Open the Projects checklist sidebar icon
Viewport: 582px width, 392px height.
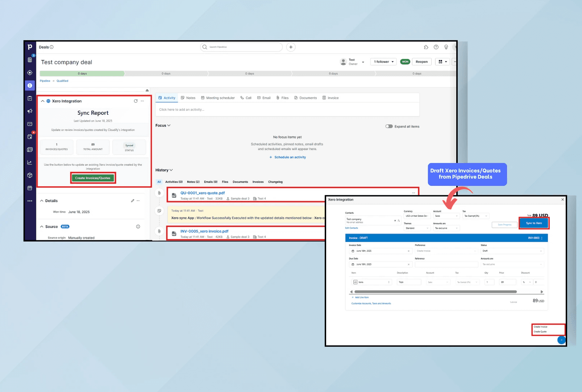pos(30,98)
